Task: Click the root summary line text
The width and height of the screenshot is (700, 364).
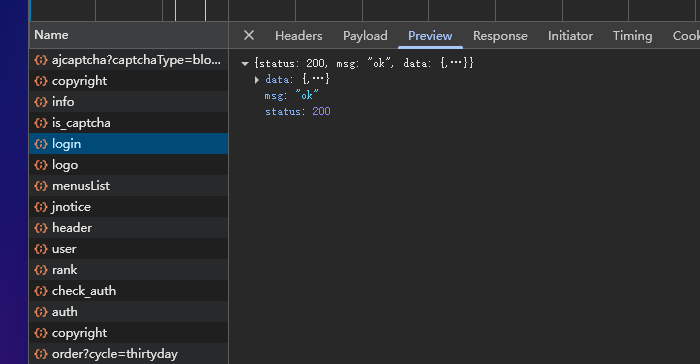Action: point(364,63)
